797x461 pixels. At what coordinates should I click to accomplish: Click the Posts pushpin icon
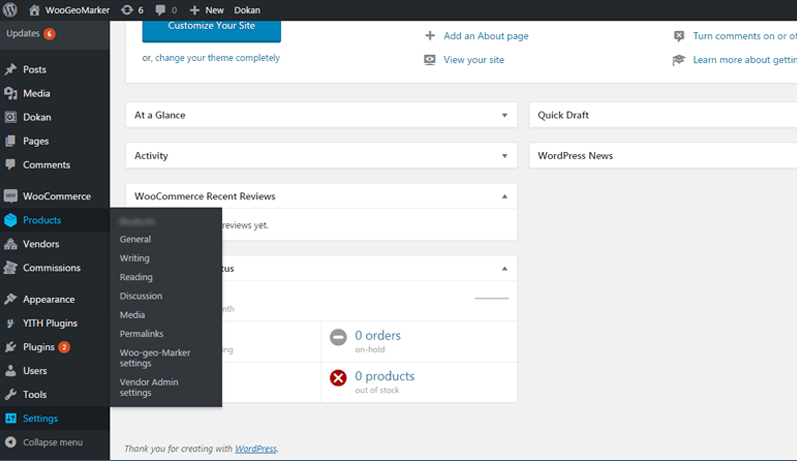coord(11,70)
